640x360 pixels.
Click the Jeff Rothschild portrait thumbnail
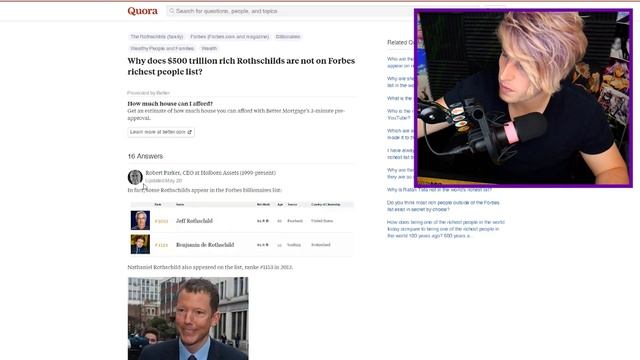tap(140, 220)
